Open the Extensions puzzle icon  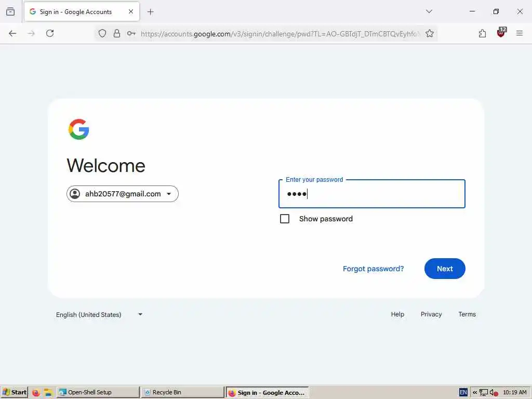(482, 33)
